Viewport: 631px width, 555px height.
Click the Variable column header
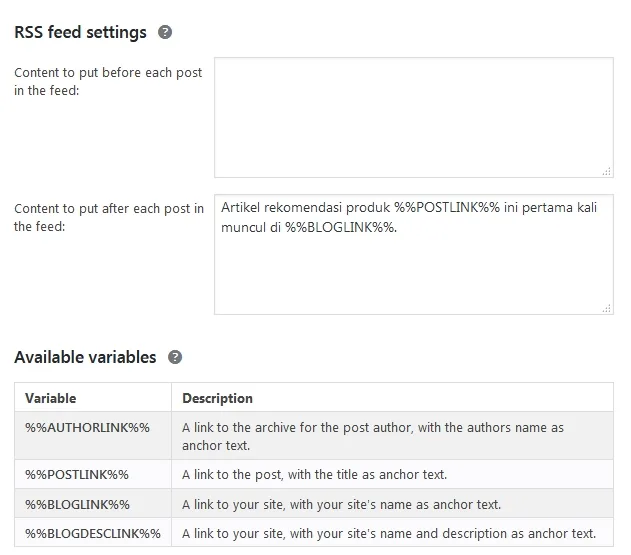click(x=50, y=398)
